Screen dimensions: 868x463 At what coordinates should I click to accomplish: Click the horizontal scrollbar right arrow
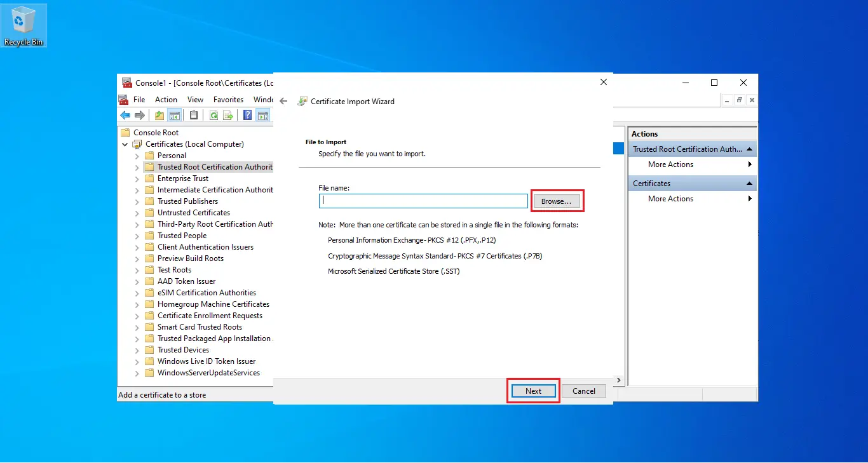(620, 380)
